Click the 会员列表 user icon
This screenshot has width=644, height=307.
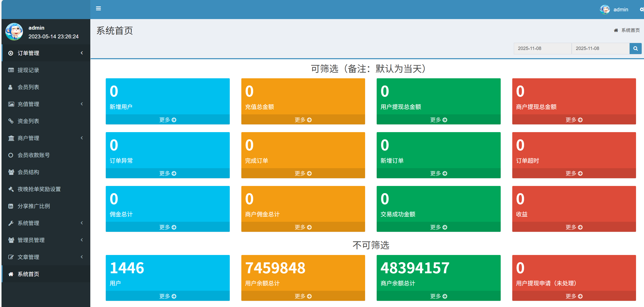pos(11,87)
